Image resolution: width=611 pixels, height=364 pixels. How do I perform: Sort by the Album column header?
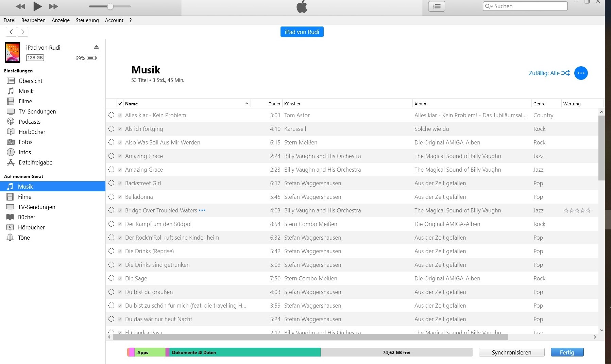472,104
